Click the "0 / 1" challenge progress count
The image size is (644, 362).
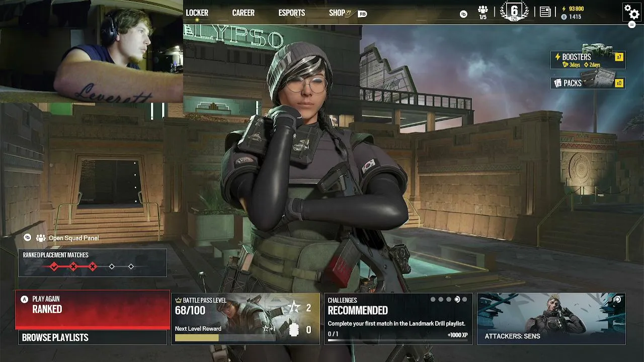[333, 334]
